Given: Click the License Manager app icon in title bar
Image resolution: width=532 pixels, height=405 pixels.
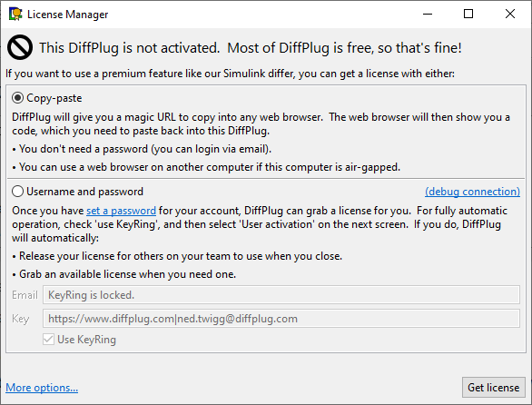Looking at the screenshot, I should pyautogui.click(x=15, y=14).
